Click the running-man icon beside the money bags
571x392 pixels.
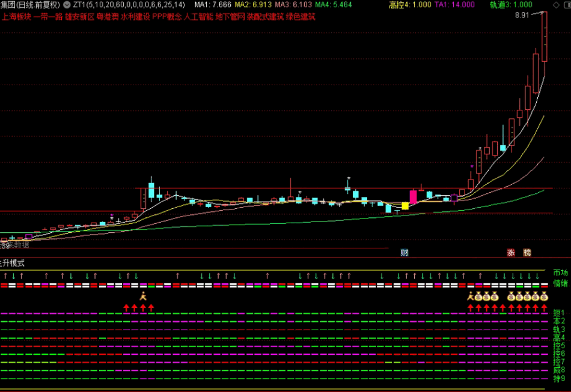click(471, 297)
